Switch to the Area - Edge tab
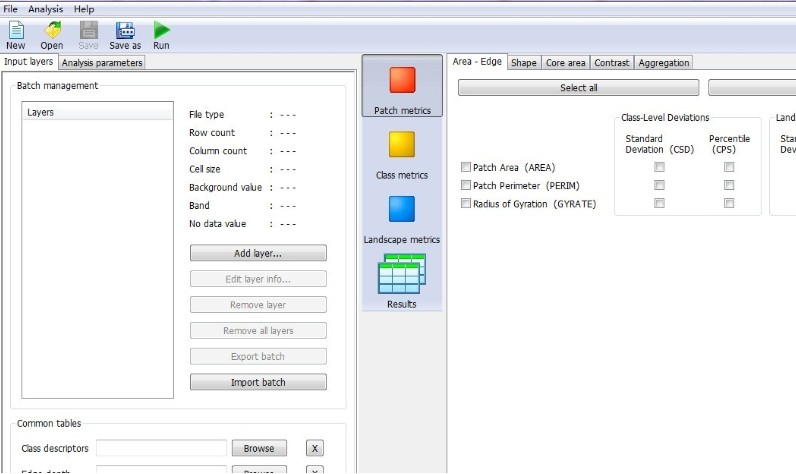796x474 pixels. point(477,61)
